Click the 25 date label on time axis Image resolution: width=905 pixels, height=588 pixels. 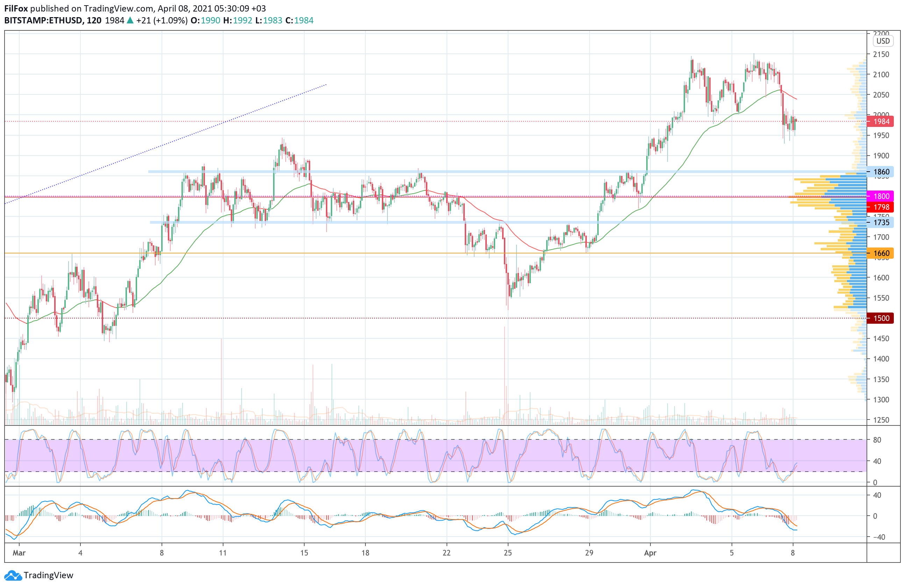tap(508, 553)
